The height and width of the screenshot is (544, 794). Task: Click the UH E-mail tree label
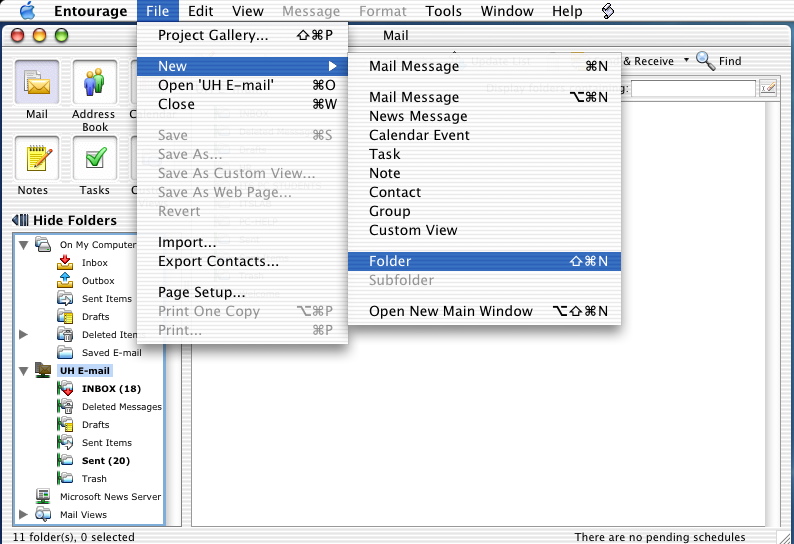coord(85,371)
